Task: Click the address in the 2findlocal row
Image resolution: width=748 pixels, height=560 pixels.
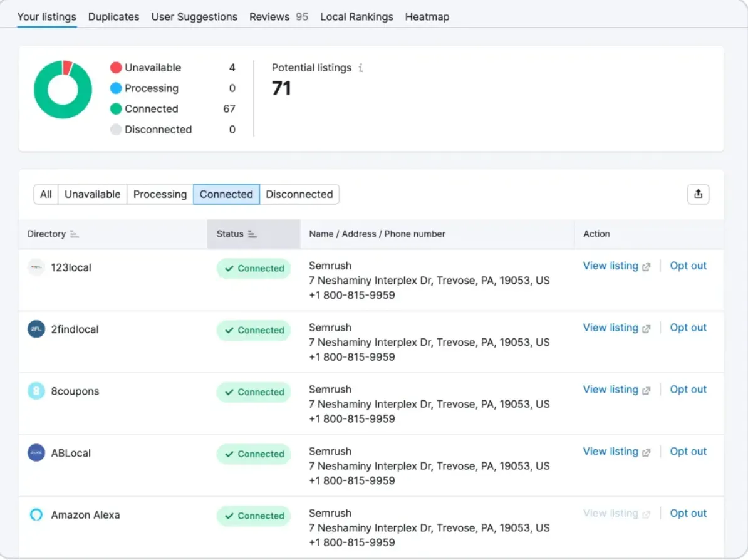Action: (429, 343)
